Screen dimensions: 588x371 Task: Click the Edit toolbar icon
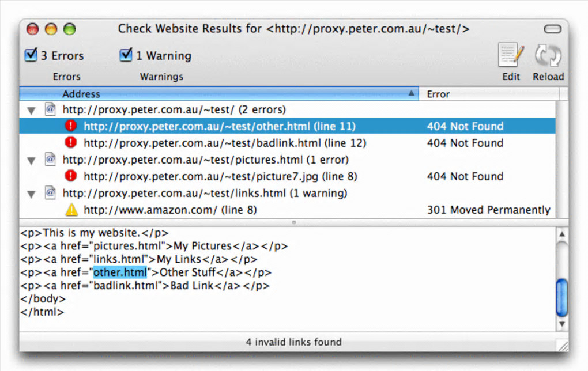tap(511, 56)
